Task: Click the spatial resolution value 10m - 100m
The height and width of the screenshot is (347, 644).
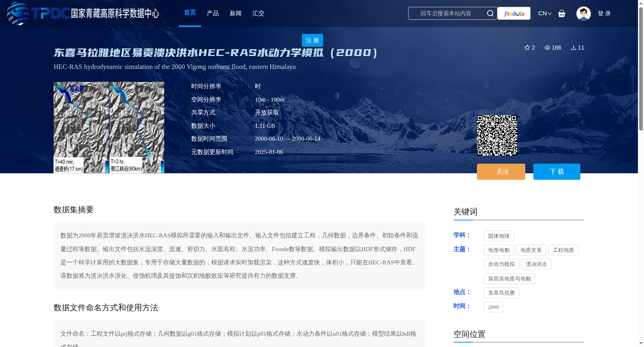Action: (x=270, y=100)
